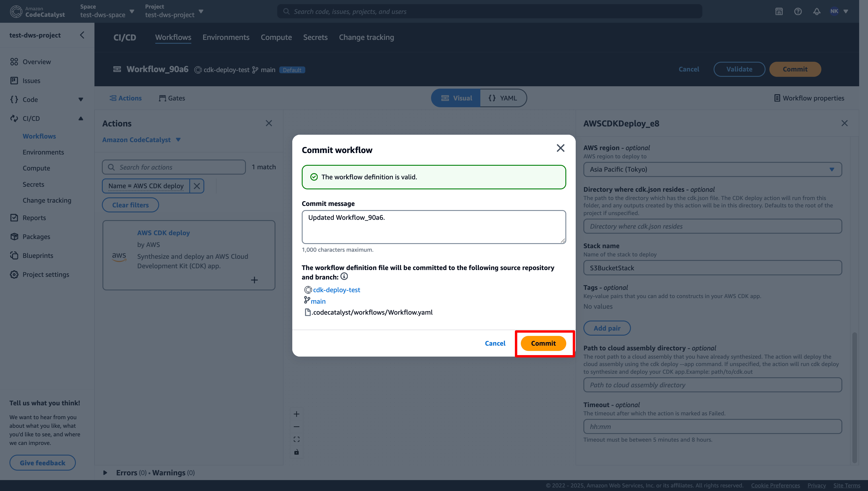The image size is (868, 491).
Task: Open the cdk-deploy-test repository link in dialog
Action: tap(336, 290)
